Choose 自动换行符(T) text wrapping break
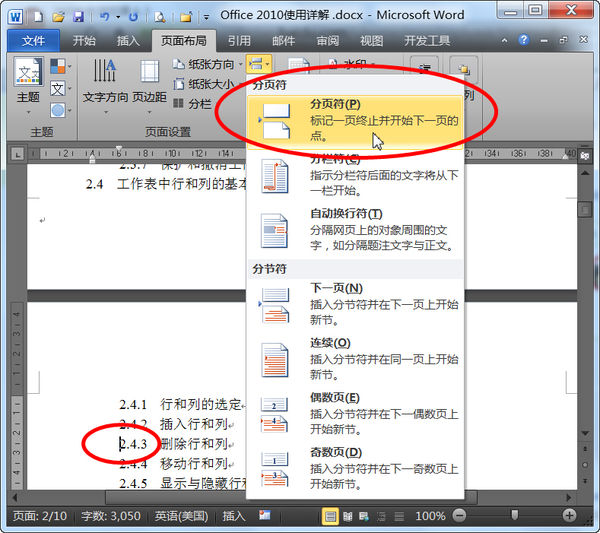 (355, 230)
